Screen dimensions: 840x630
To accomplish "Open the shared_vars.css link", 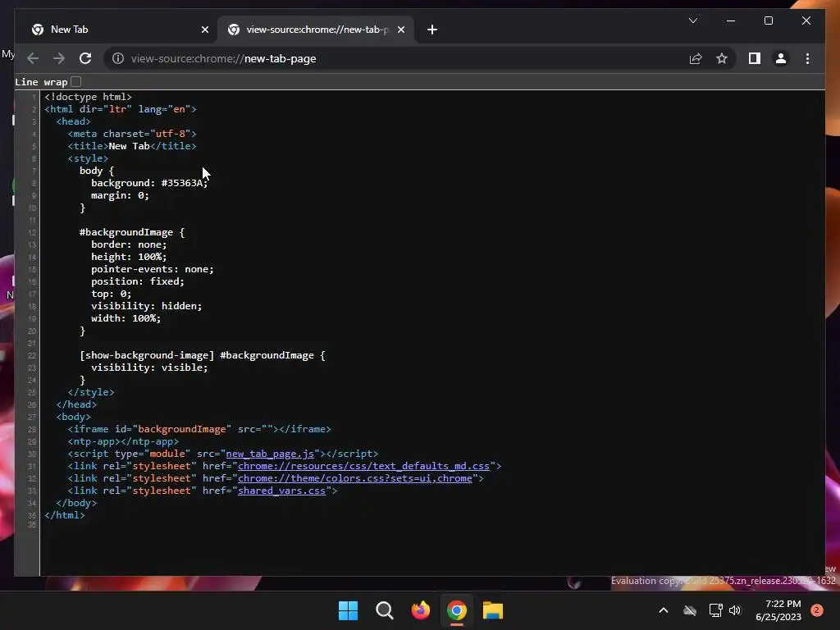I will [x=282, y=491].
